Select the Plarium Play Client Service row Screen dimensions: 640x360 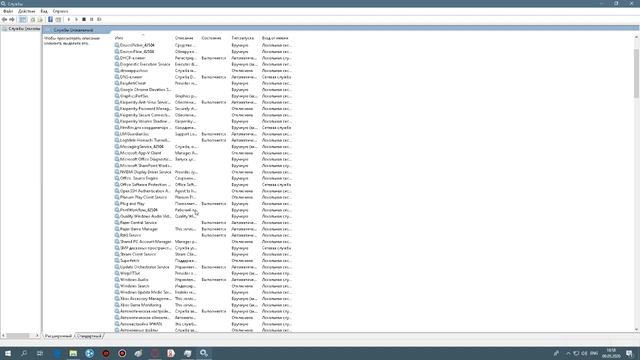pos(203,197)
